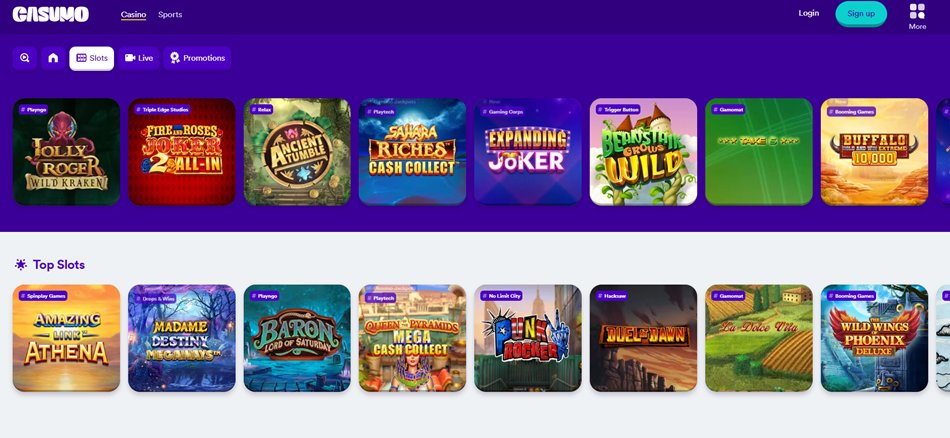Click the search magnifier icon
Viewport: 950px width, 438px height.
click(25, 58)
